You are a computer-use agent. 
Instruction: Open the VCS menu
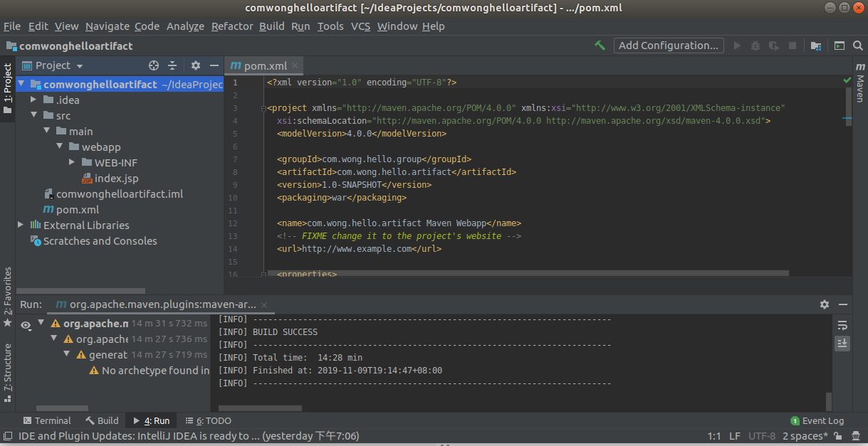pyautogui.click(x=360, y=26)
